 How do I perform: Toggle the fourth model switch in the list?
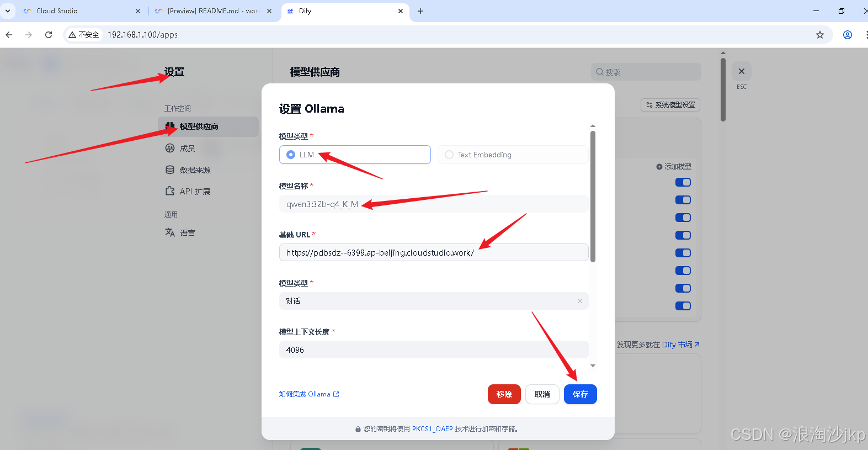tap(683, 235)
